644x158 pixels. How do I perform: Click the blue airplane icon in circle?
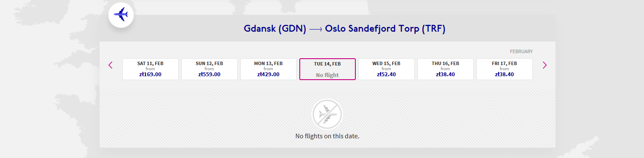click(x=121, y=15)
